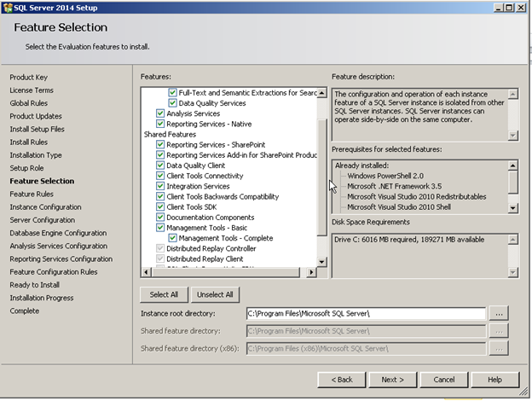Viewport: 532px width, 401px height.
Task: Toggle Data Quality Client checkbox
Action: [x=160, y=165]
